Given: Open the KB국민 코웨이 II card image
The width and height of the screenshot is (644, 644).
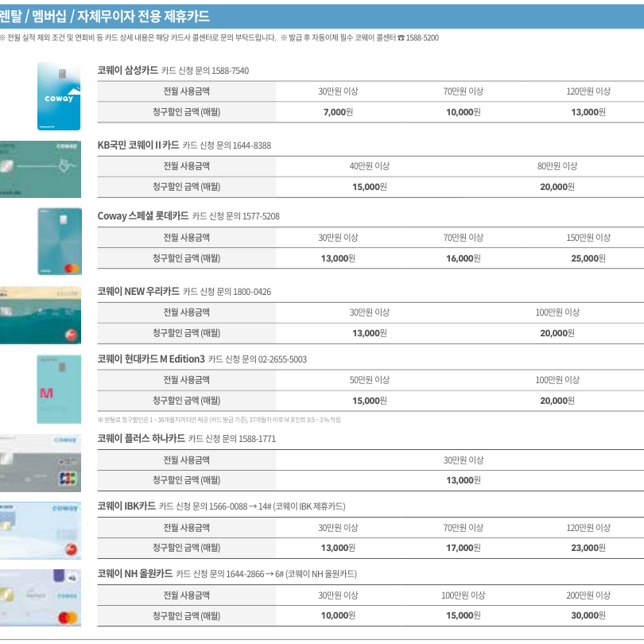Looking at the screenshot, I should (41, 169).
